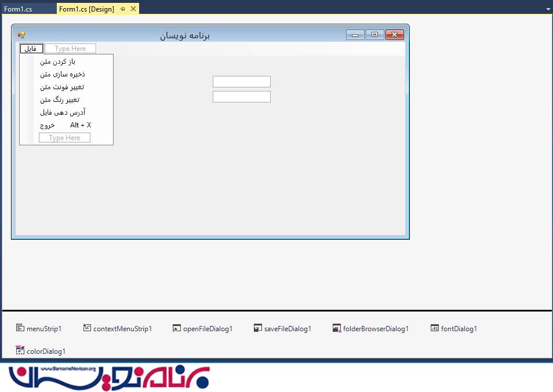Click the form's title bar app icon
The image size is (553, 392).
[x=21, y=35]
